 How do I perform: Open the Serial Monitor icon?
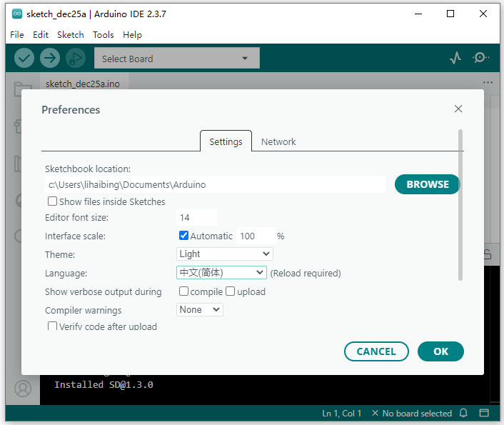click(x=480, y=58)
